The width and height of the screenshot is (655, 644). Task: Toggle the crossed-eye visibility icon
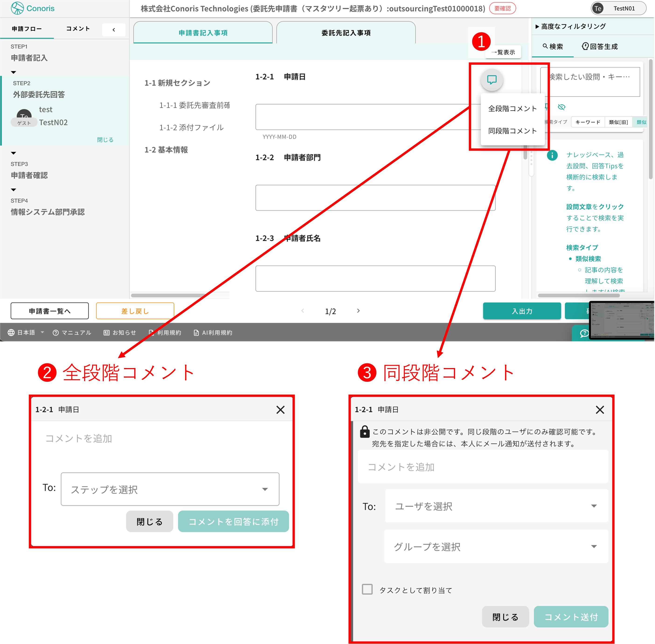[x=561, y=107]
